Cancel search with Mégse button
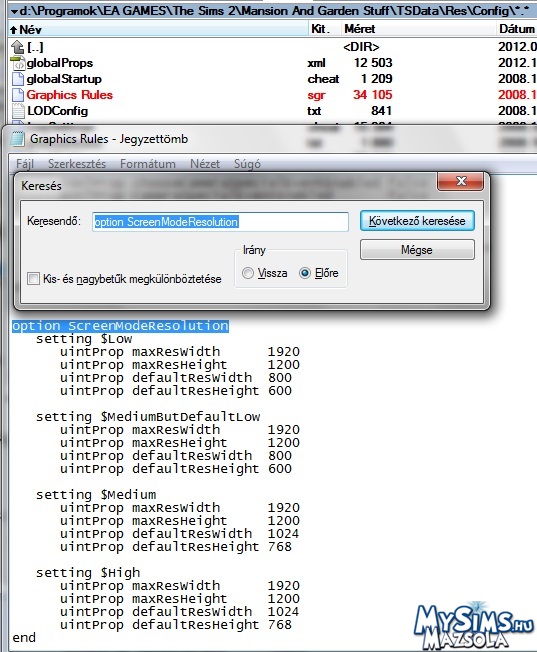The image size is (537, 652). tap(417, 249)
